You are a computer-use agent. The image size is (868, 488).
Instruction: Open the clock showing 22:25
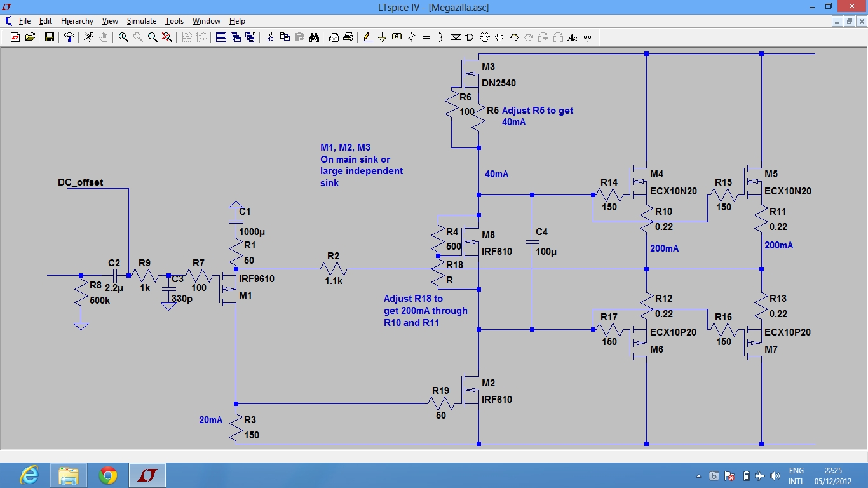pyautogui.click(x=834, y=471)
